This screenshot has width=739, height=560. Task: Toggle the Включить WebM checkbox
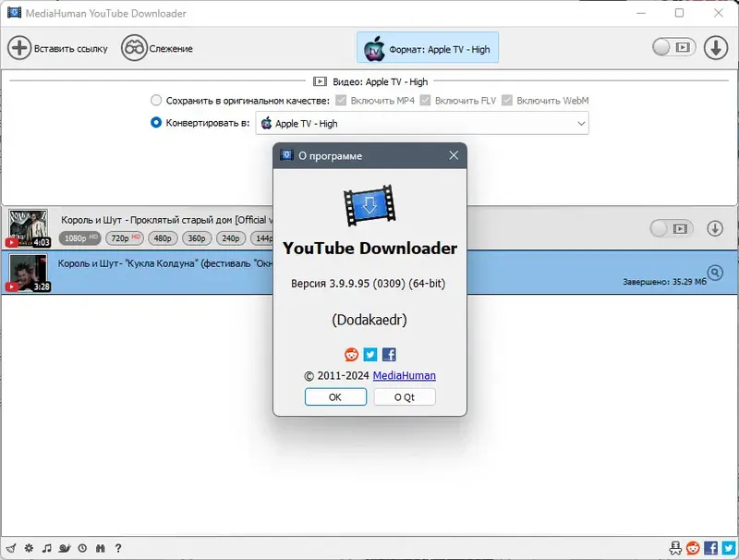tap(506, 101)
